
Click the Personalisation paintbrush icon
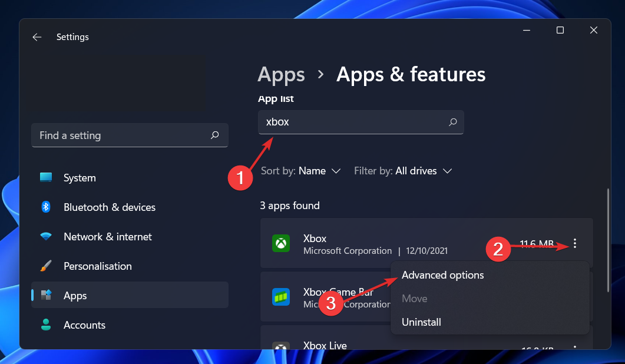tap(46, 266)
